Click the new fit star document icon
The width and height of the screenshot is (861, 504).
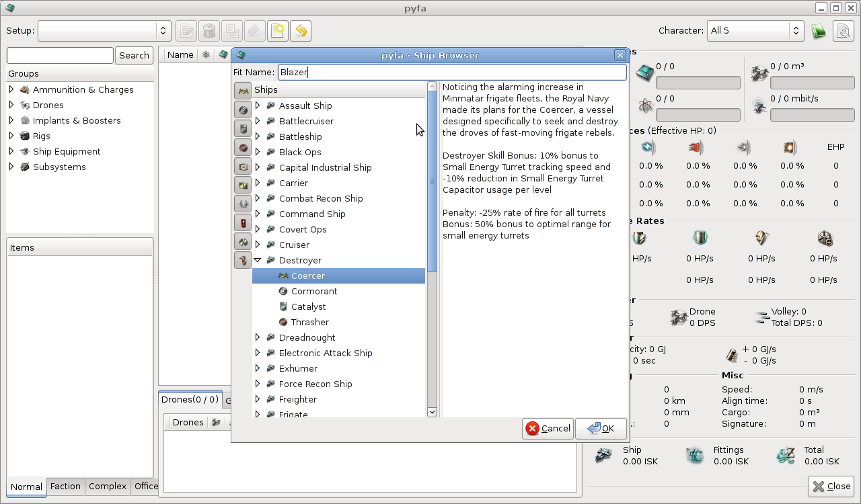278,31
